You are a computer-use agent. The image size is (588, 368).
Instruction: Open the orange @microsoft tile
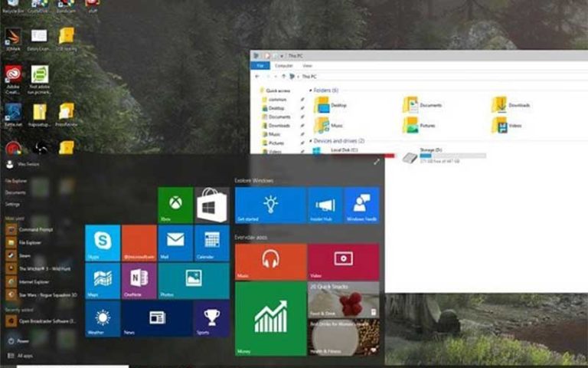(x=139, y=243)
